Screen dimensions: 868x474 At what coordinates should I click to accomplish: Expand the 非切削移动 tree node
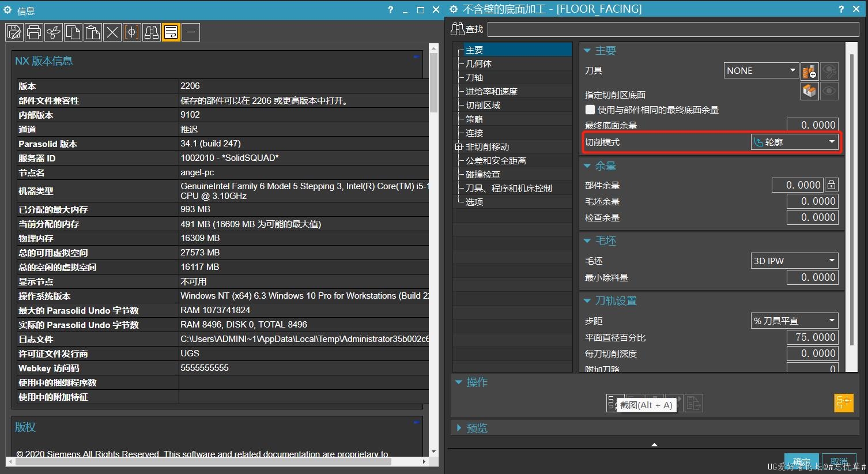click(x=459, y=147)
